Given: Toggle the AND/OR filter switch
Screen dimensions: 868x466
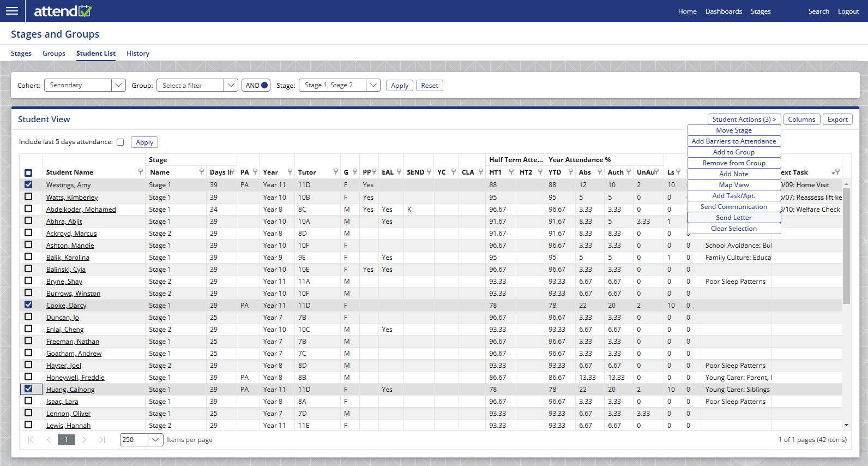Looking at the screenshot, I should [x=256, y=85].
